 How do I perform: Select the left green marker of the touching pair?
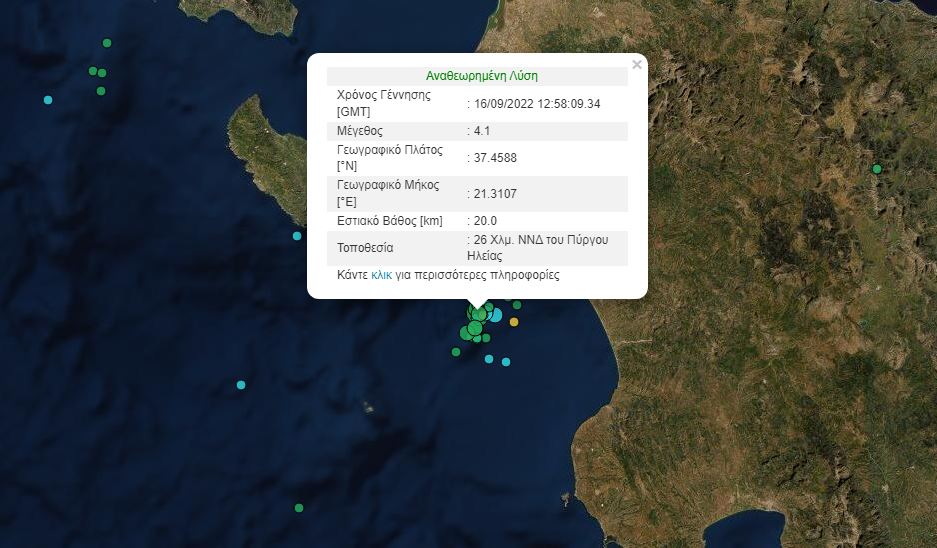tap(93, 71)
